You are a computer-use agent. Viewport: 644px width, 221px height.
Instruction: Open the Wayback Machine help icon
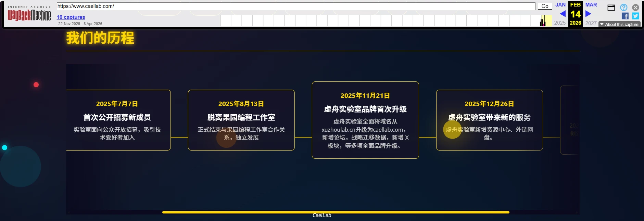(623, 7)
